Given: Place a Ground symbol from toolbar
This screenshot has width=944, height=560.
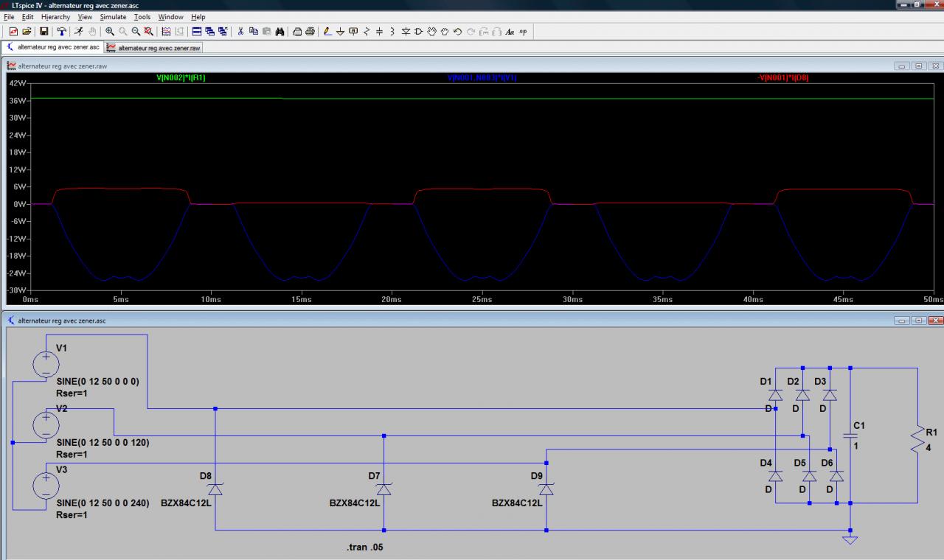Looking at the screenshot, I should 341,32.
